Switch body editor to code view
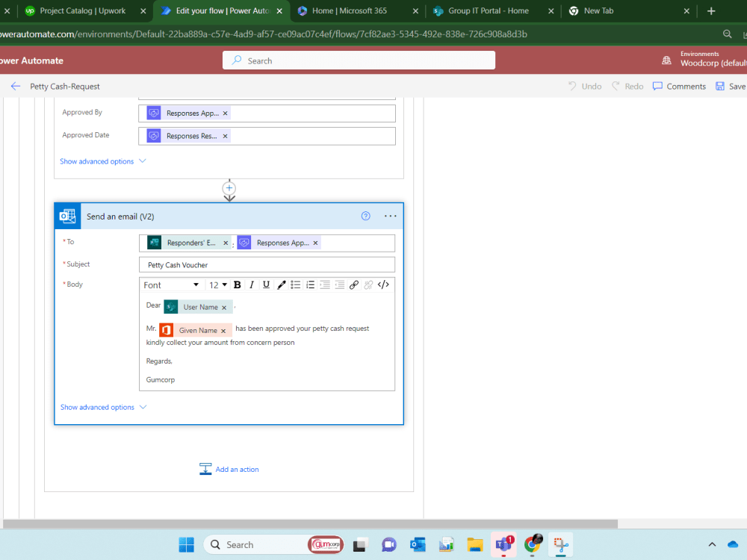The image size is (747, 560). (383, 284)
